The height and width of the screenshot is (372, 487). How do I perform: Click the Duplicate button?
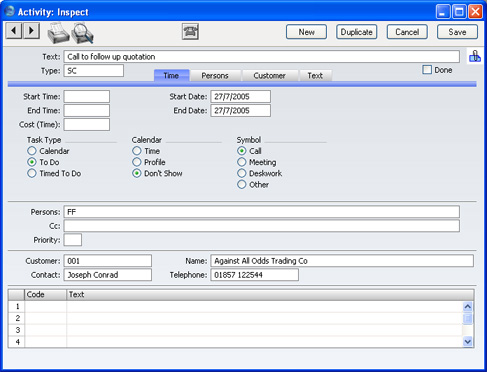[357, 32]
